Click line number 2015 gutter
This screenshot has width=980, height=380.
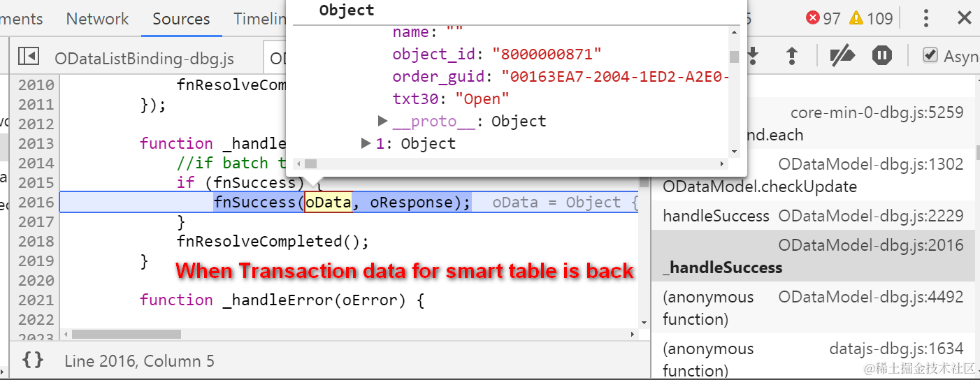pos(36,183)
